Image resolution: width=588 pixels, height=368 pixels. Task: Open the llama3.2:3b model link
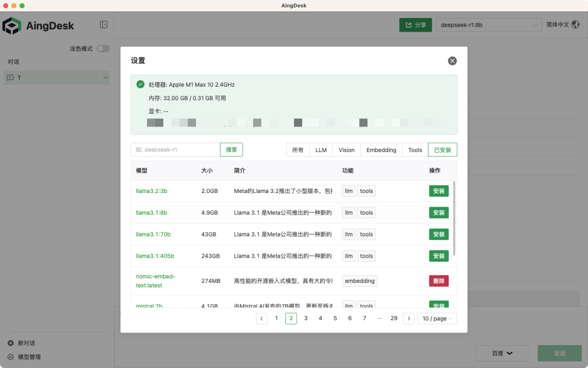click(151, 191)
